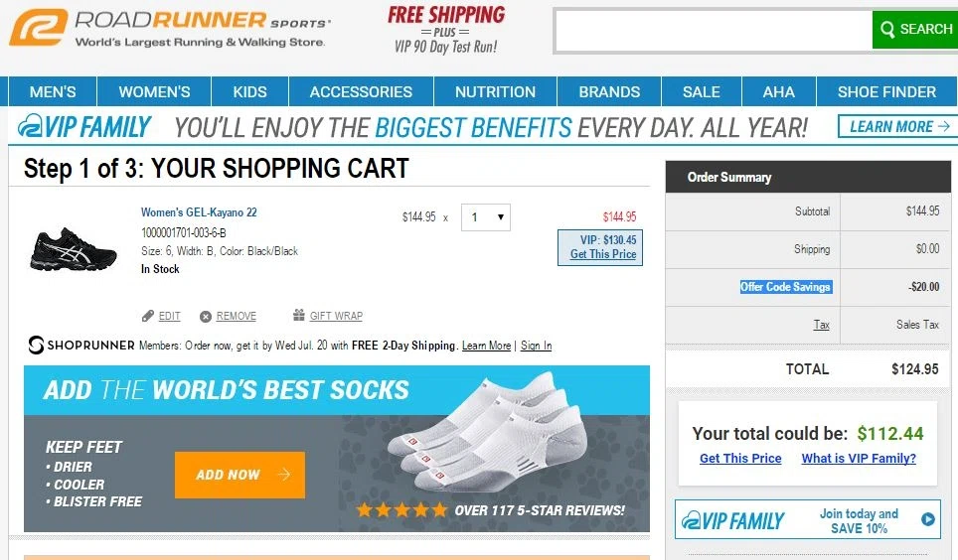Image resolution: width=958 pixels, height=560 pixels.
Task: Click the pencil Edit icon
Action: [x=147, y=316]
